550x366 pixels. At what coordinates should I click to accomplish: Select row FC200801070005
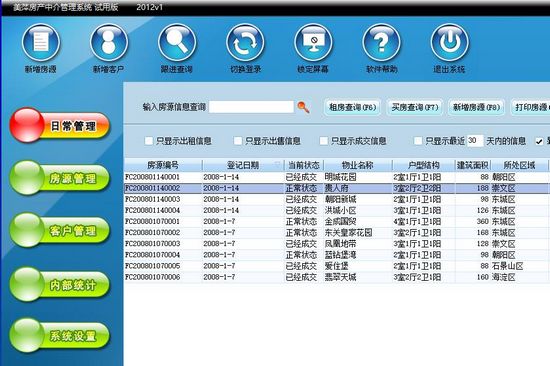point(337,266)
